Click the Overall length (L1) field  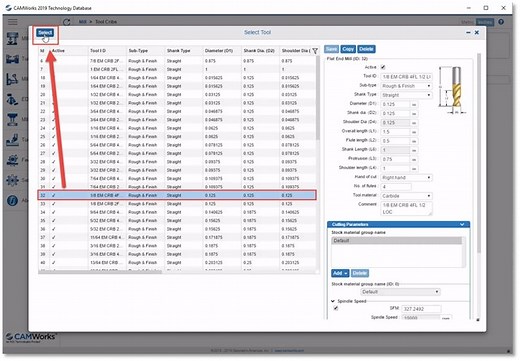pos(395,132)
